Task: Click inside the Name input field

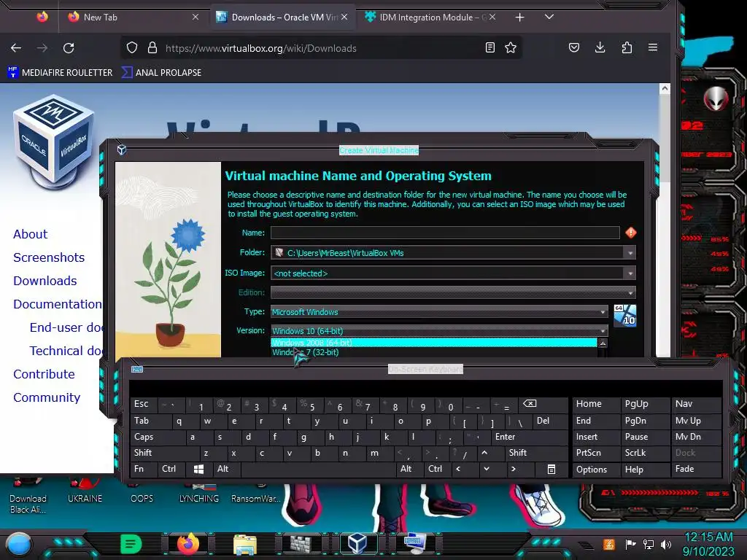Action: tap(445, 233)
